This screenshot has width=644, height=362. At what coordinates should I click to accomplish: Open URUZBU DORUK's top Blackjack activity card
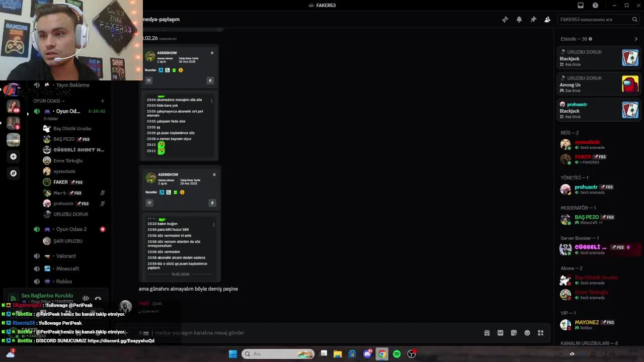point(599,58)
